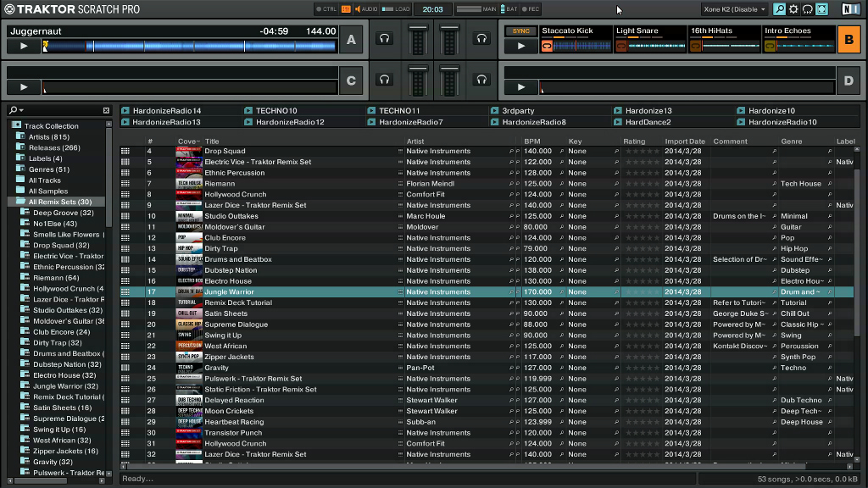868x488 pixels.
Task: Select Artists (815) in browser tree
Action: pos(48,136)
